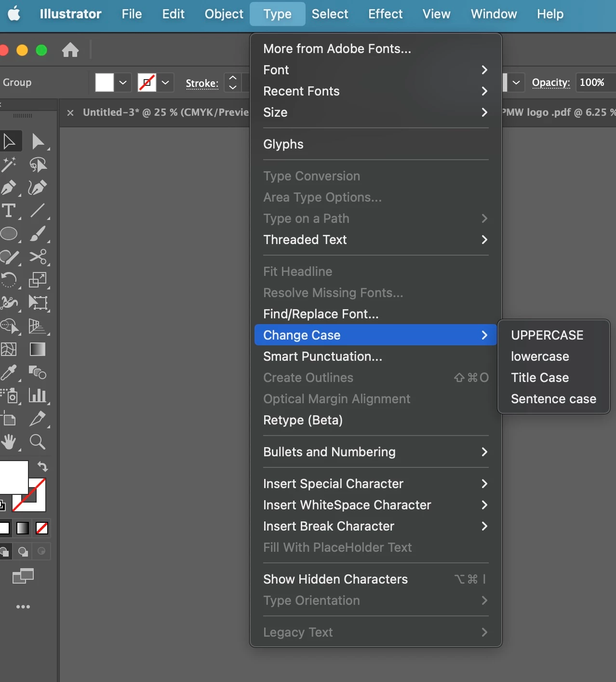This screenshot has height=682, width=616.
Task: Select the Free Transform tool
Action: (x=38, y=303)
